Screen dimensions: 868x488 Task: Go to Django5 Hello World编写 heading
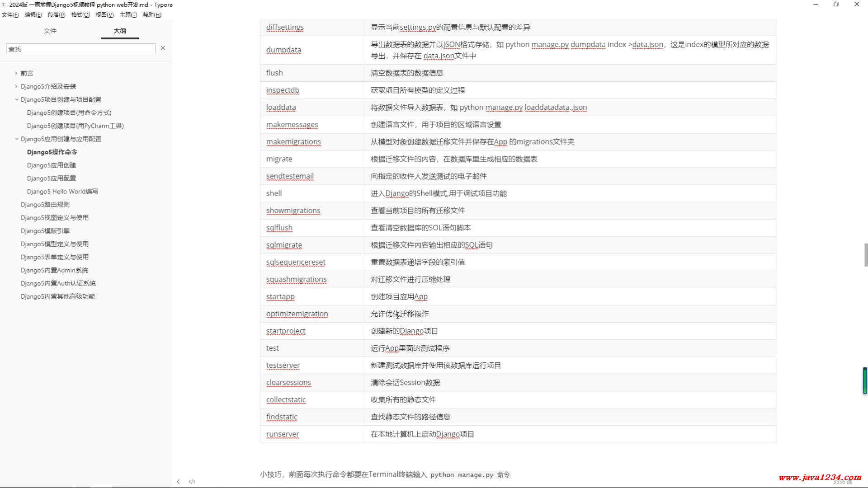click(x=62, y=191)
